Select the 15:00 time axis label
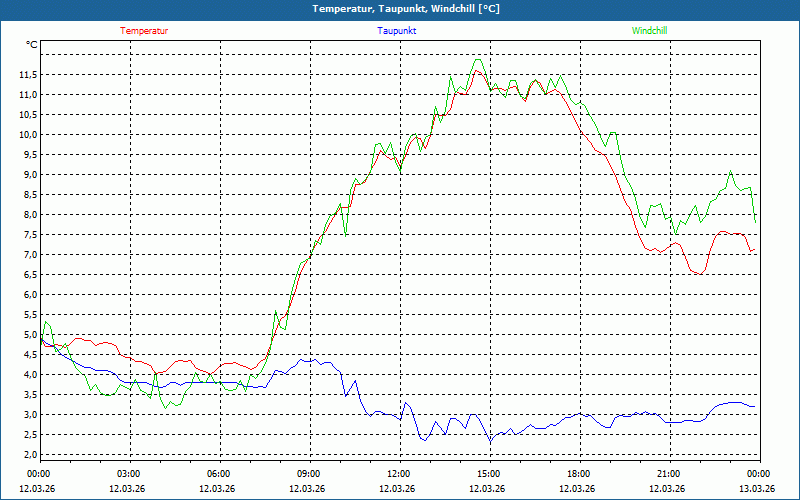800x500 pixels. 488,474
